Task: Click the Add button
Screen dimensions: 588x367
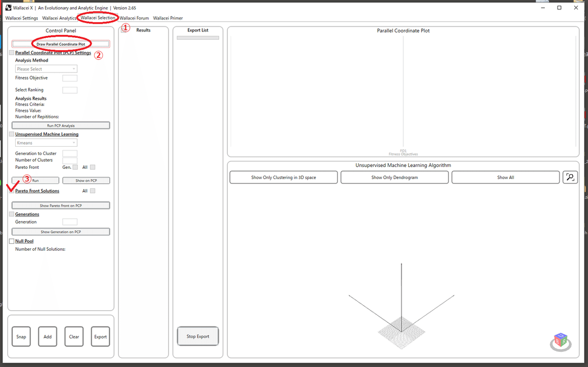Action: 48,337
